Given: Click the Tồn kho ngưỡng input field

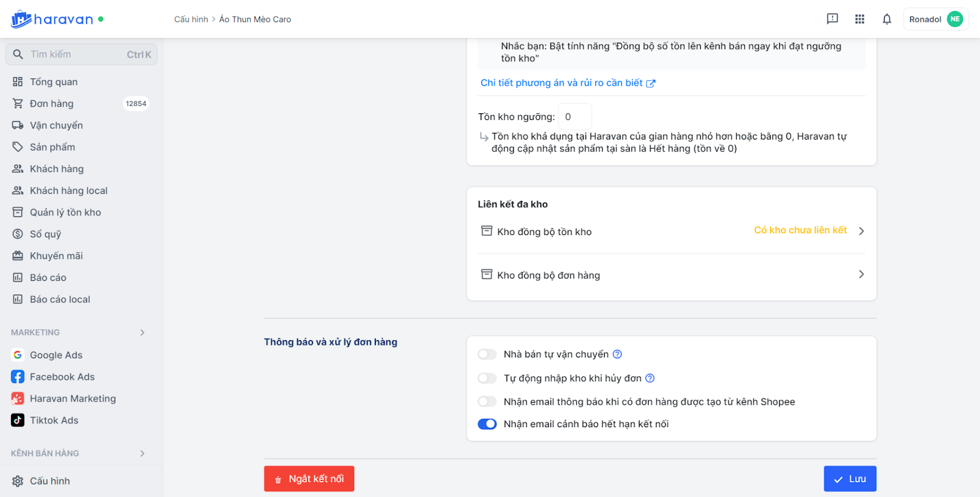Looking at the screenshot, I should [x=575, y=117].
